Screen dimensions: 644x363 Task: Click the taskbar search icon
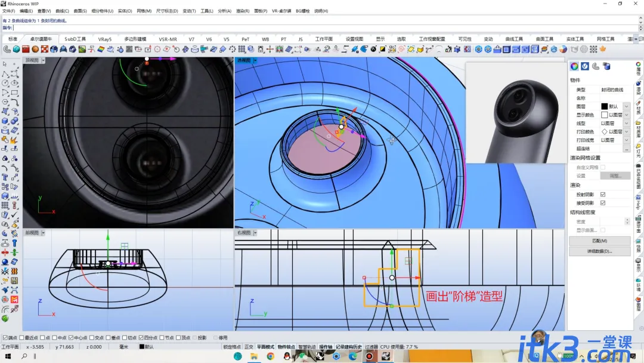[24, 356]
